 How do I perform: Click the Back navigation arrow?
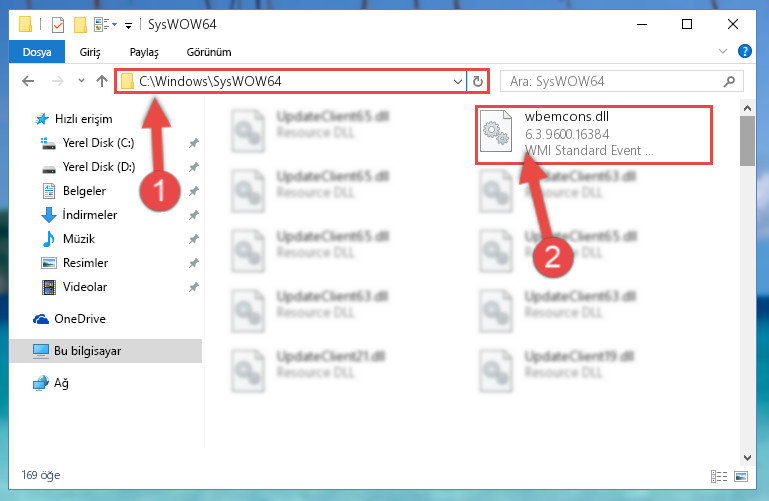(x=28, y=81)
